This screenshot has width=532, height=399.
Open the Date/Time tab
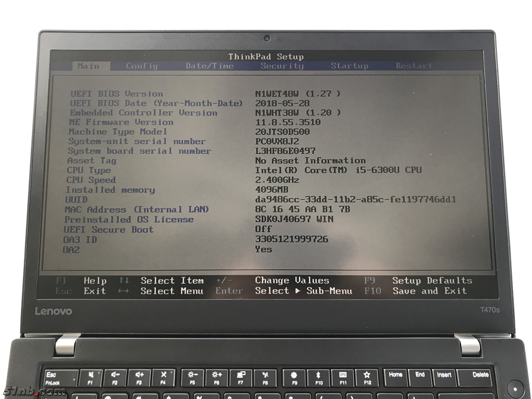click(209, 66)
